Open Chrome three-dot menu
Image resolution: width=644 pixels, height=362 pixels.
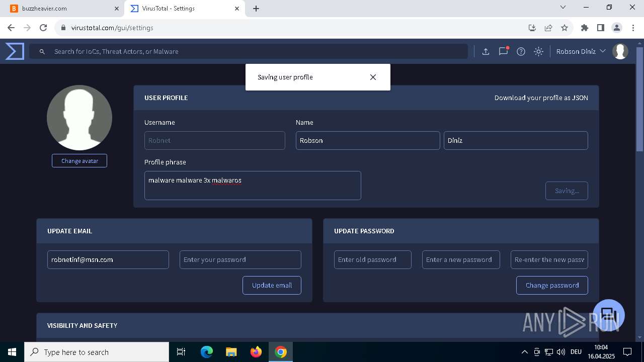tap(633, 28)
